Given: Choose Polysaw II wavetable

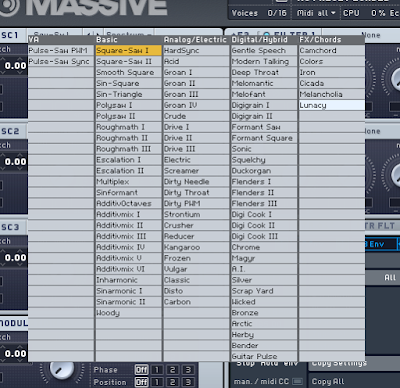Looking at the screenshot, I should point(128,116).
